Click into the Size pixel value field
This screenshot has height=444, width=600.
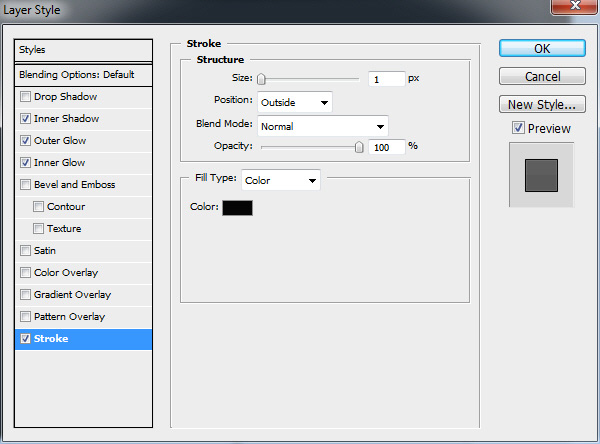[x=386, y=79]
